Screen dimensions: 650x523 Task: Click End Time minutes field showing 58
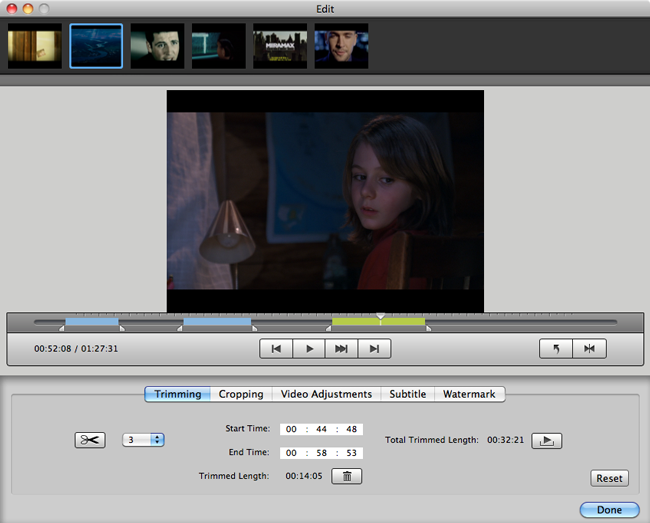pos(322,453)
